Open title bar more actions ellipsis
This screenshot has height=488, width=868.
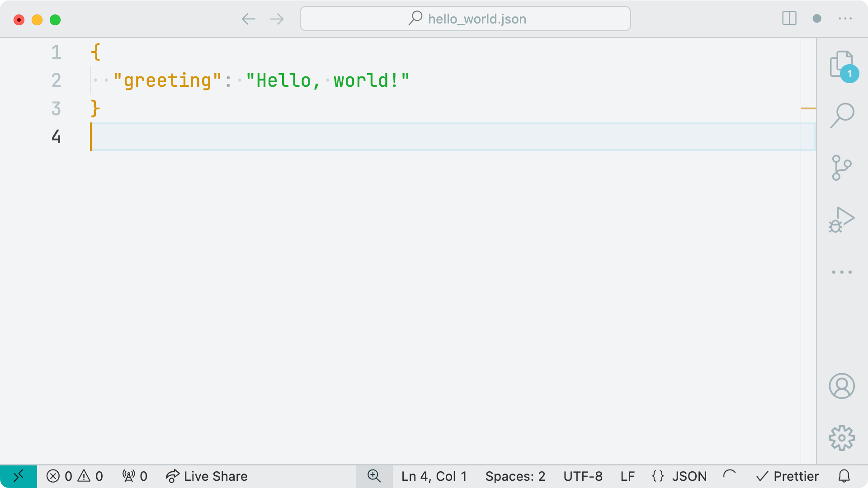click(845, 19)
